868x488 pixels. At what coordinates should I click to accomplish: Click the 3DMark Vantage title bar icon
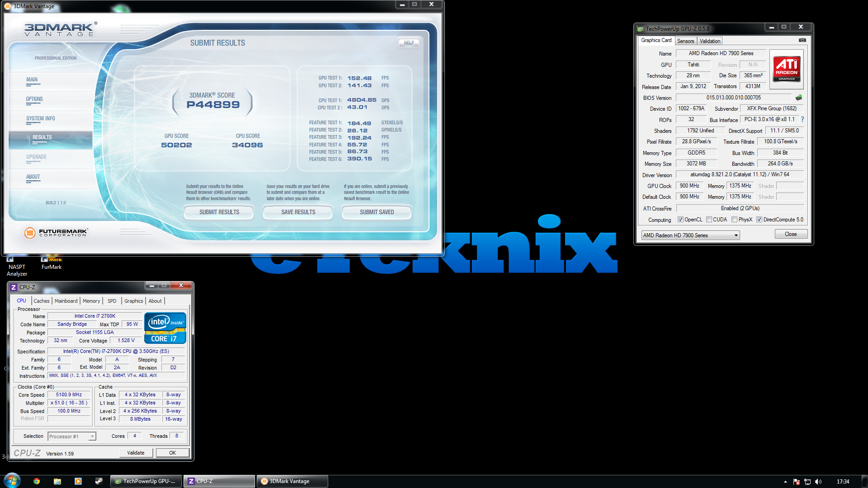coord(8,6)
